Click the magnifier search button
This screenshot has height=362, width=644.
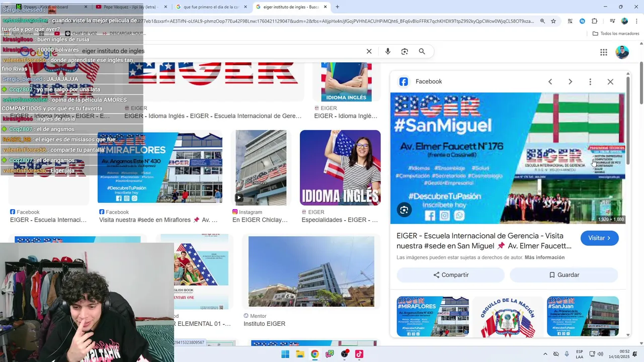(x=422, y=51)
